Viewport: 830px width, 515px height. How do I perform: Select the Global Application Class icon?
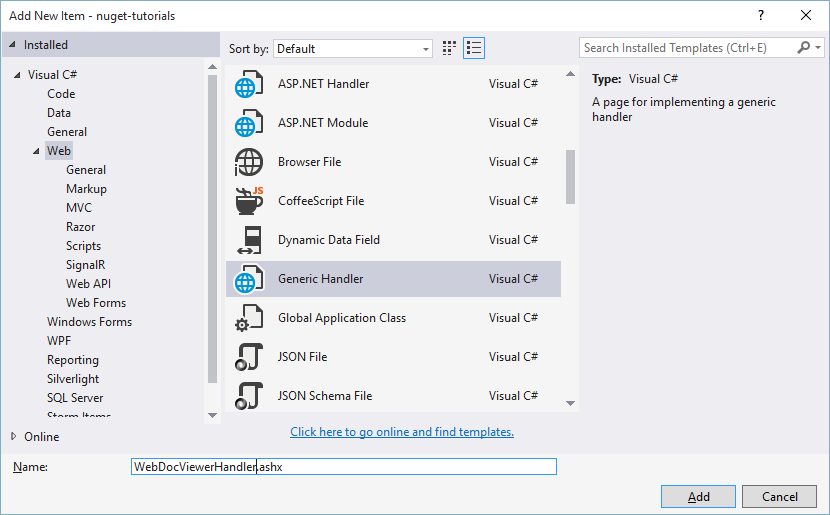point(248,318)
